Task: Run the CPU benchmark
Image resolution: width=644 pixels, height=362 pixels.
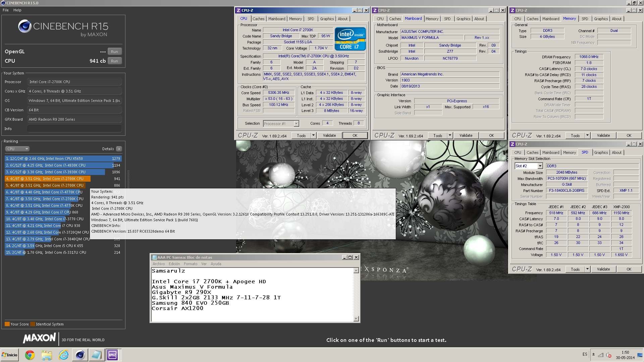Action: tap(114, 61)
